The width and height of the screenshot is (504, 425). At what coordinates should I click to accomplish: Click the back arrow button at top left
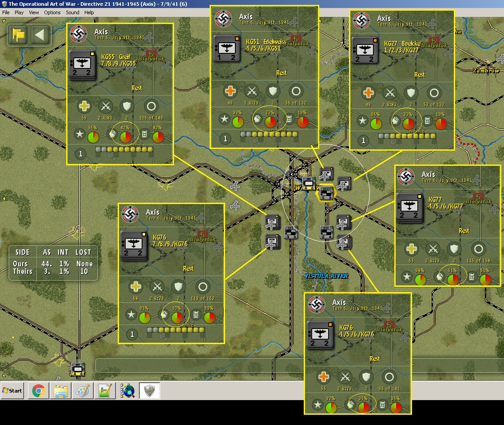(x=40, y=35)
